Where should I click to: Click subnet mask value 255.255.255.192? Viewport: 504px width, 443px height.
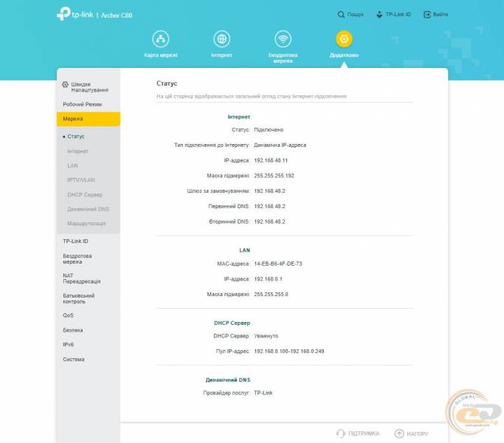[x=275, y=176]
